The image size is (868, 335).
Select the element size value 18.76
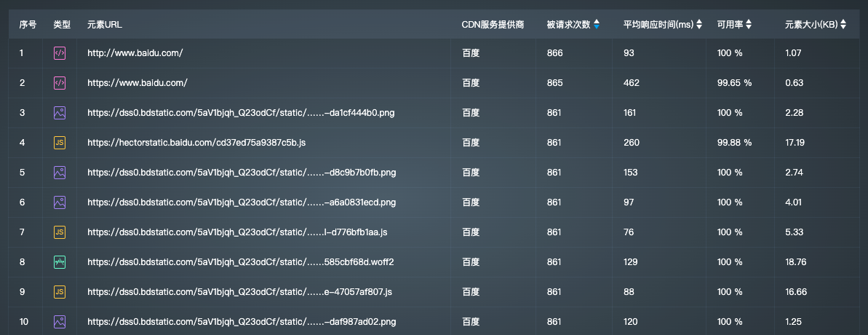795,262
